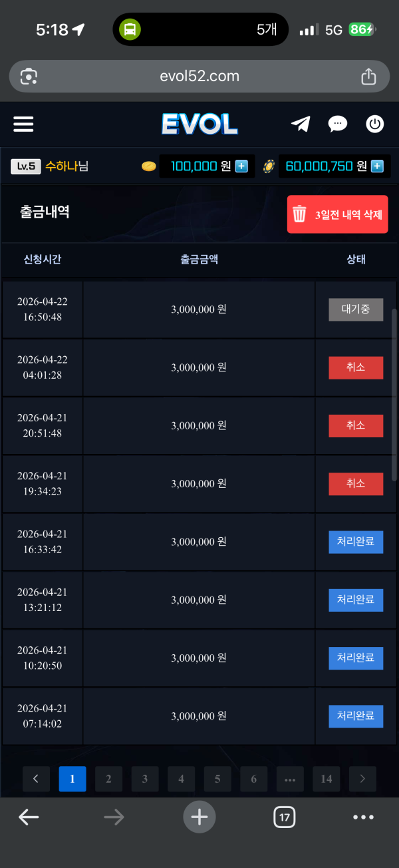
Task: Tap the plus beside 60,000,750 원
Action: 377,166
